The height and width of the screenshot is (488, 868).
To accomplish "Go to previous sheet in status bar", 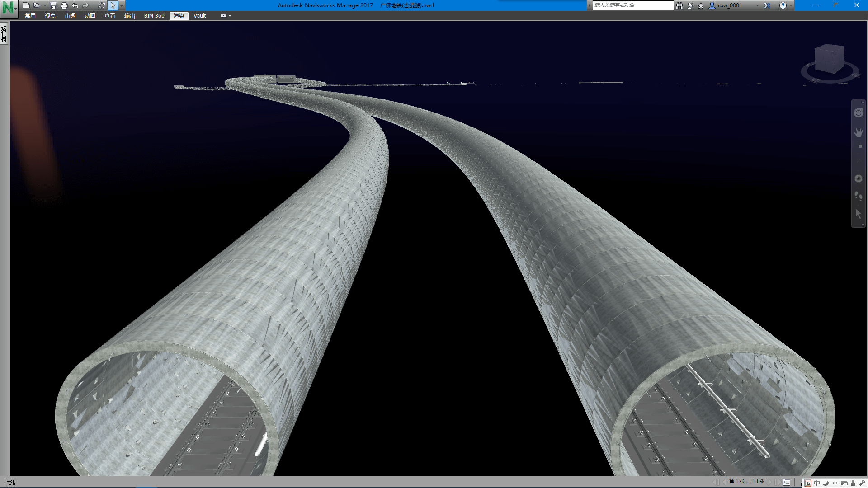I will [724, 482].
